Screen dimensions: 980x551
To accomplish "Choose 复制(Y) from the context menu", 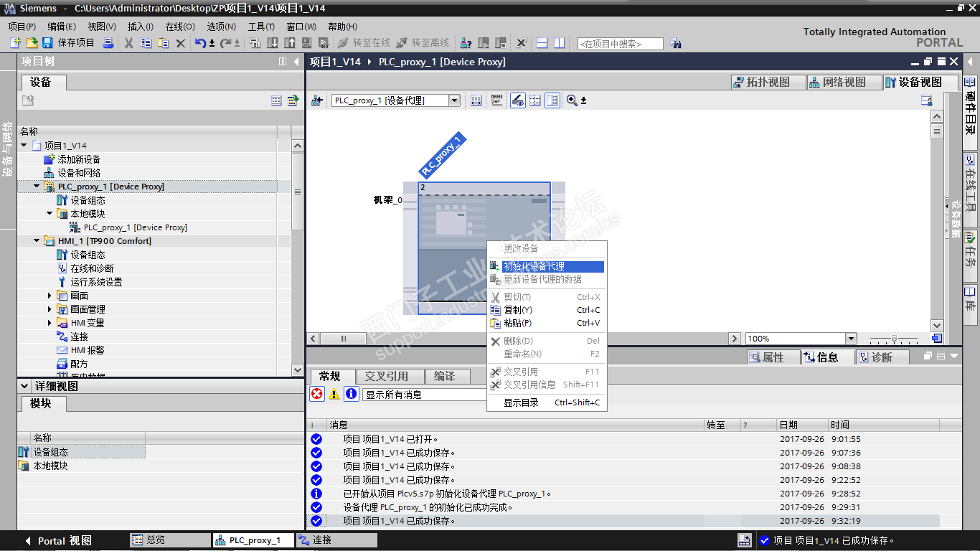I will 546,310.
